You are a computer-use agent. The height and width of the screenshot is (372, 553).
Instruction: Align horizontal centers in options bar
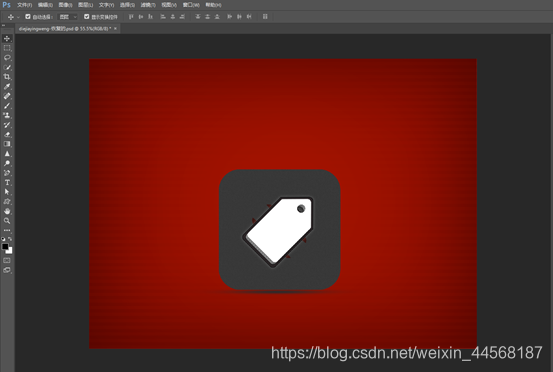[x=173, y=17]
